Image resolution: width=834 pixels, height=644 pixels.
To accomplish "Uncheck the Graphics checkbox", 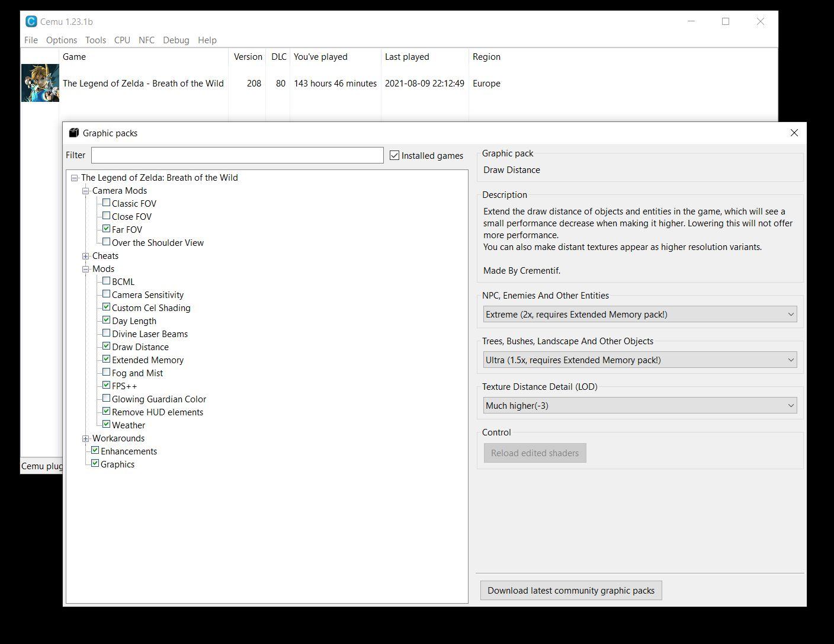I will pyautogui.click(x=95, y=463).
